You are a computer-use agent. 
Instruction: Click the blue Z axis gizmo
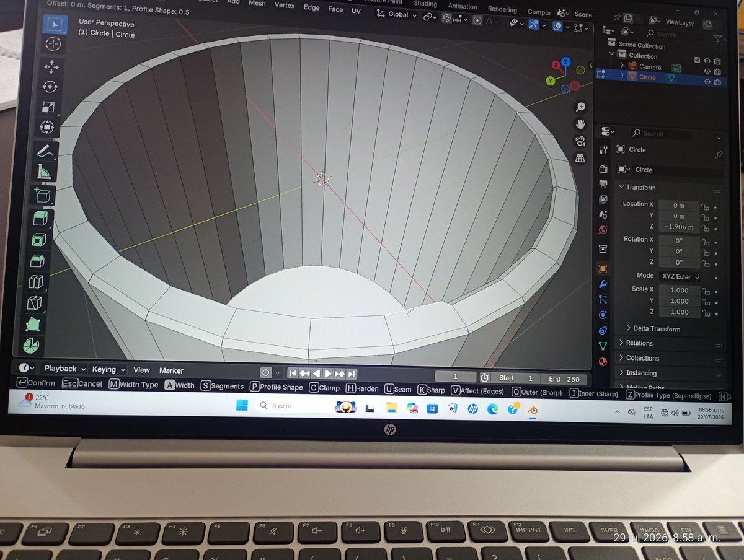(x=566, y=63)
